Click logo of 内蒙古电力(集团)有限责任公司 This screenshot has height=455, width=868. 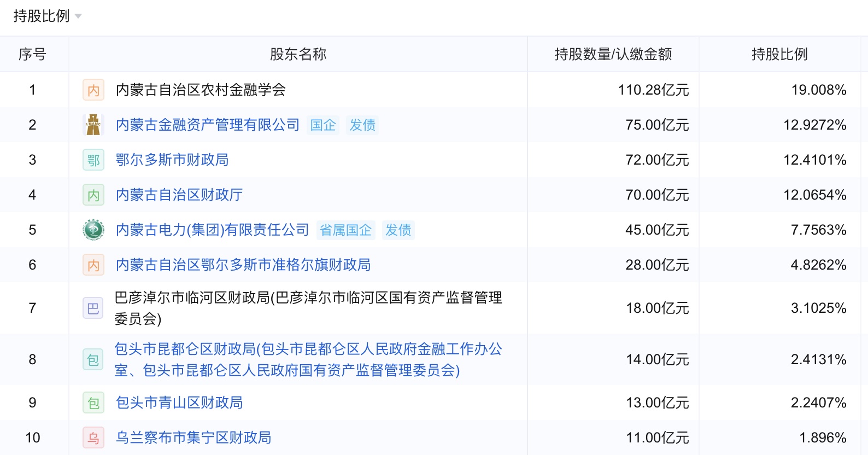[x=93, y=230]
